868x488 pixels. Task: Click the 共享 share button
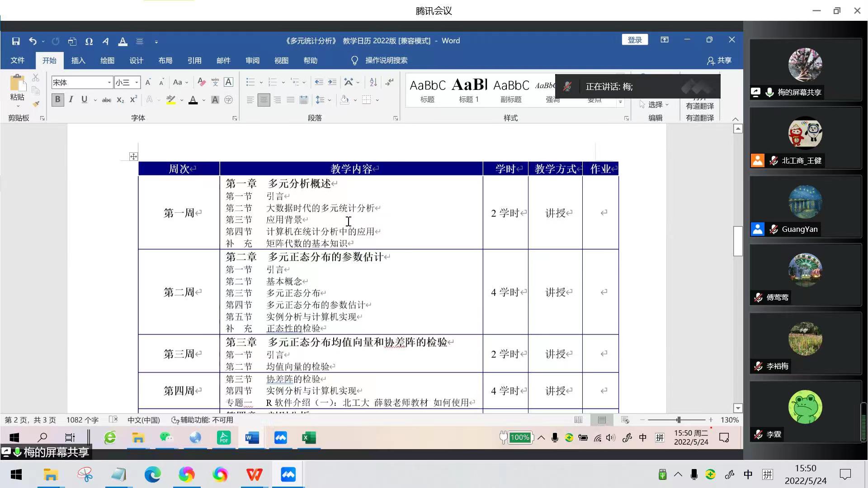[719, 61]
